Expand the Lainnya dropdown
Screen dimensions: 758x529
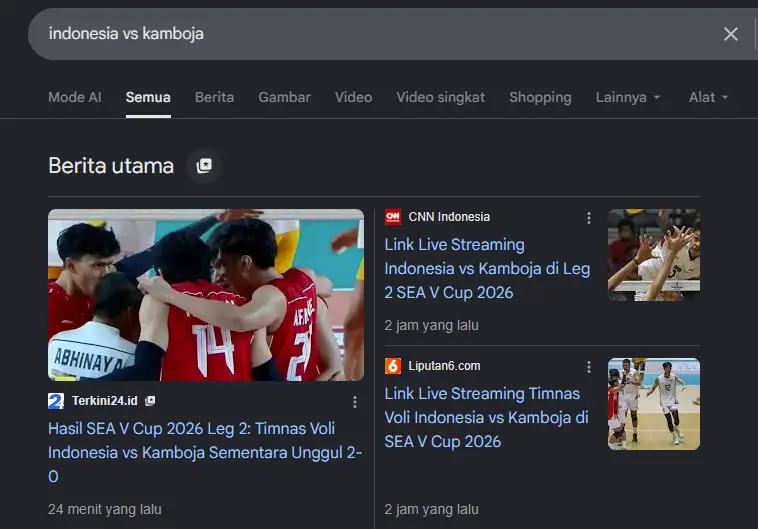(628, 97)
